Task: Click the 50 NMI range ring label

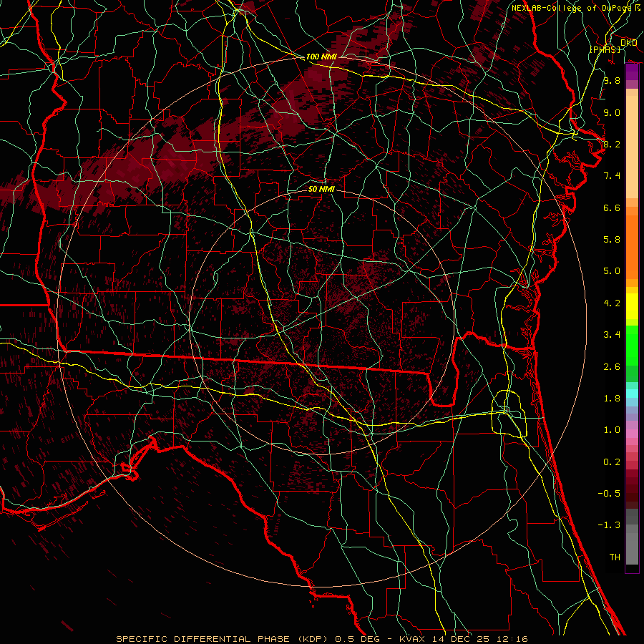Action: [x=321, y=190]
